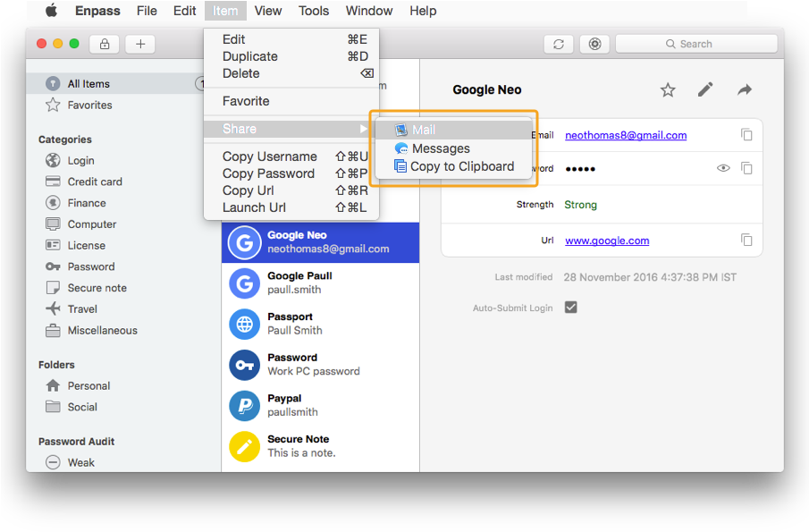The image size is (809, 532).
Task: Edit Google Neo using the pencil icon
Action: [704, 89]
